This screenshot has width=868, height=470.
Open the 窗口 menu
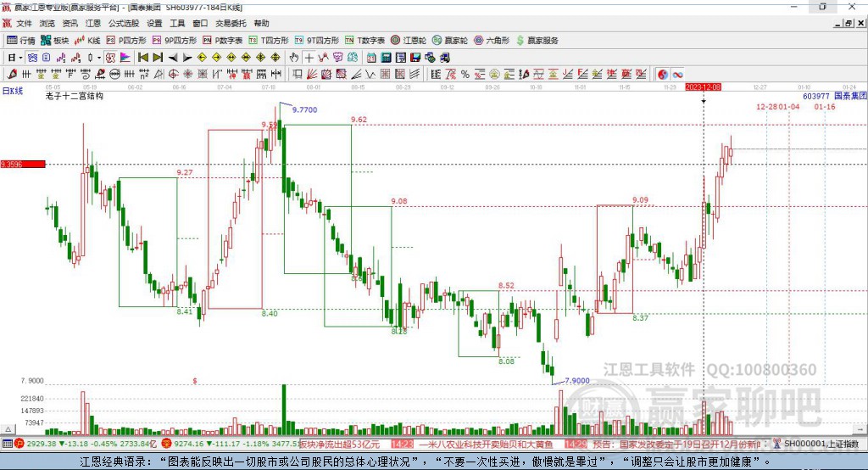click(x=200, y=23)
